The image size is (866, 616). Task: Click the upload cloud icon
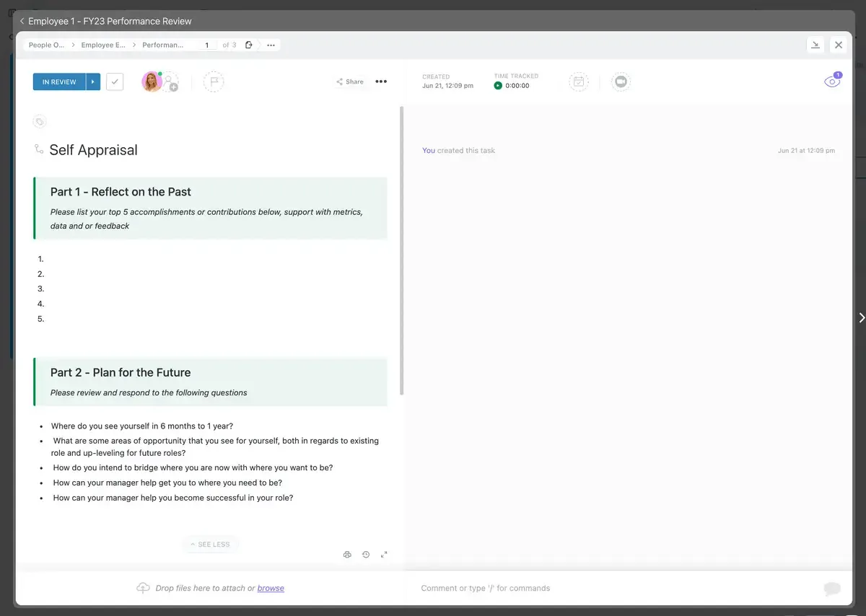coord(143,588)
